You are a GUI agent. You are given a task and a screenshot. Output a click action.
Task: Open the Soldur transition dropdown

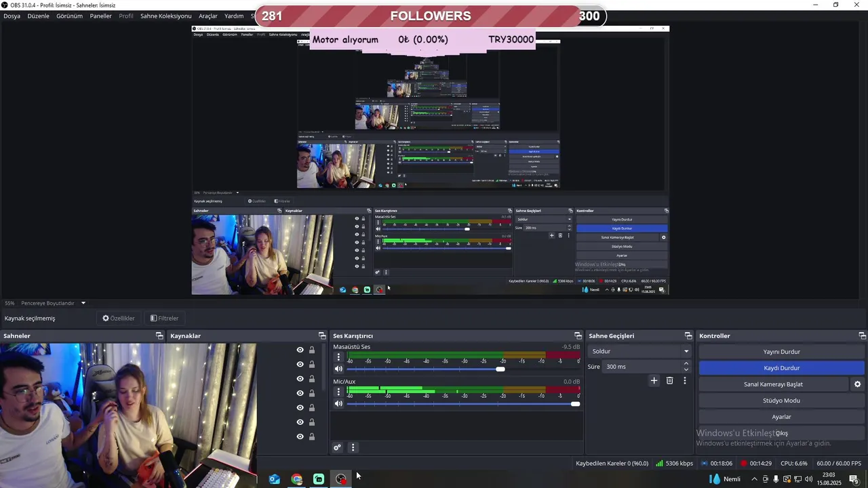pyautogui.click(x=640, y=351)
